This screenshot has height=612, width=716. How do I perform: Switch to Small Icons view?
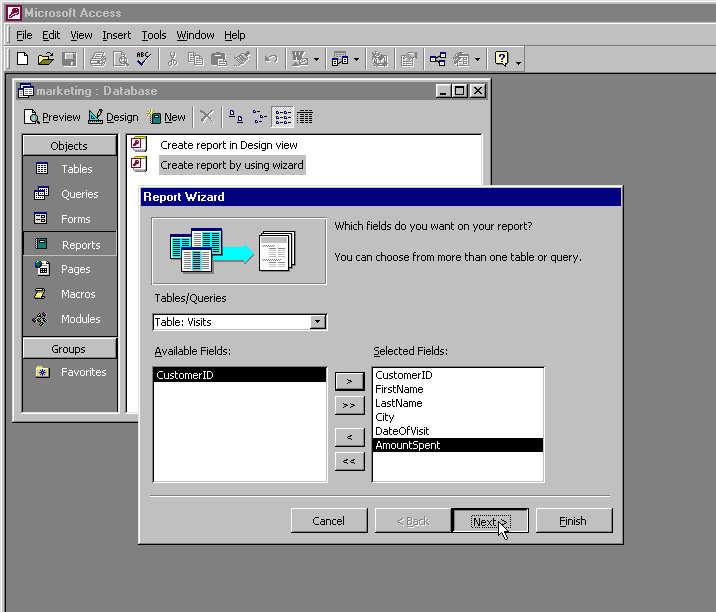(x=259, y=117)
